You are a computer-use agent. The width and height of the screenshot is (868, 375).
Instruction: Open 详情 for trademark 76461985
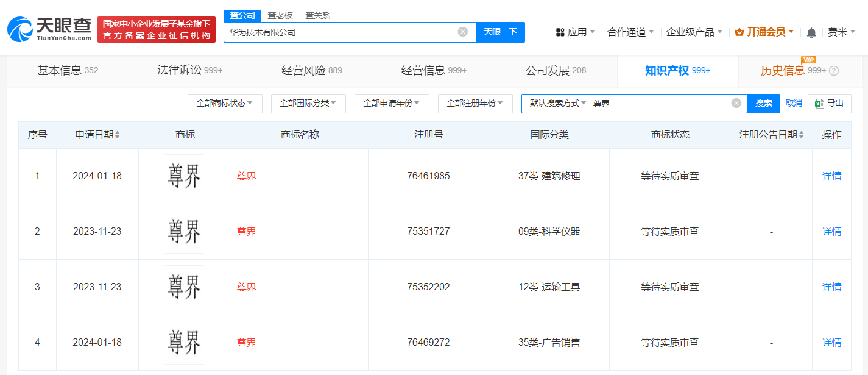point(831,176)
